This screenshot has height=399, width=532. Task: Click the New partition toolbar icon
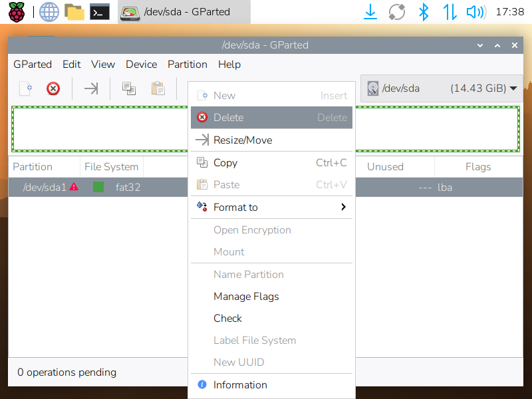pos(25,88)
